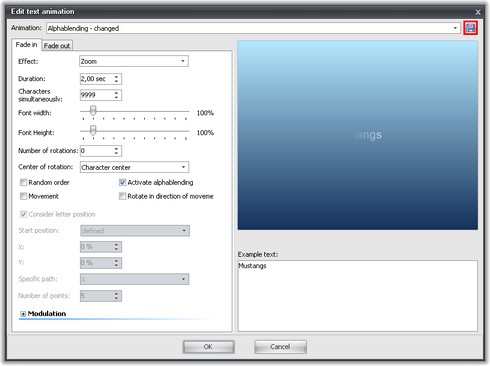Viewport: 490px width, 366px height.
Task: Click the 100% Font Height value
Action: tap(205, 133)
